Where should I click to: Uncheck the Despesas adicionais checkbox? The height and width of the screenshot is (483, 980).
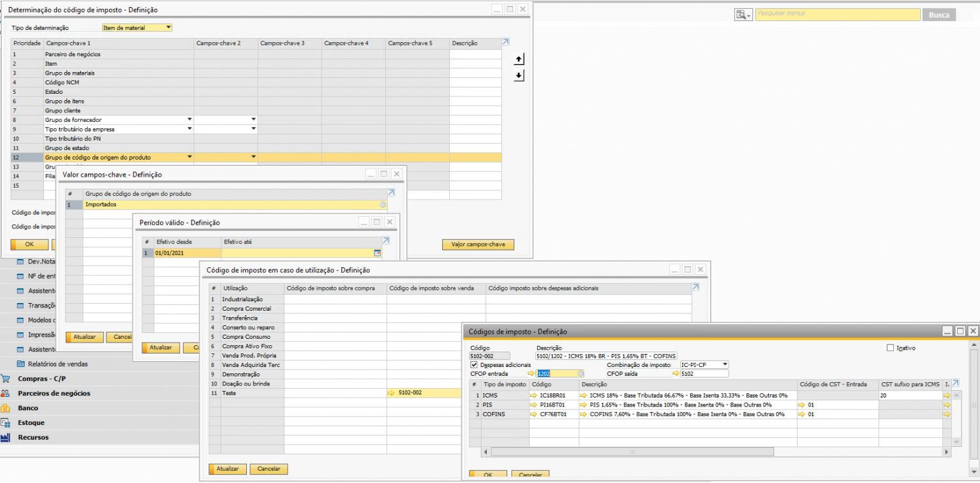[474, 365]
